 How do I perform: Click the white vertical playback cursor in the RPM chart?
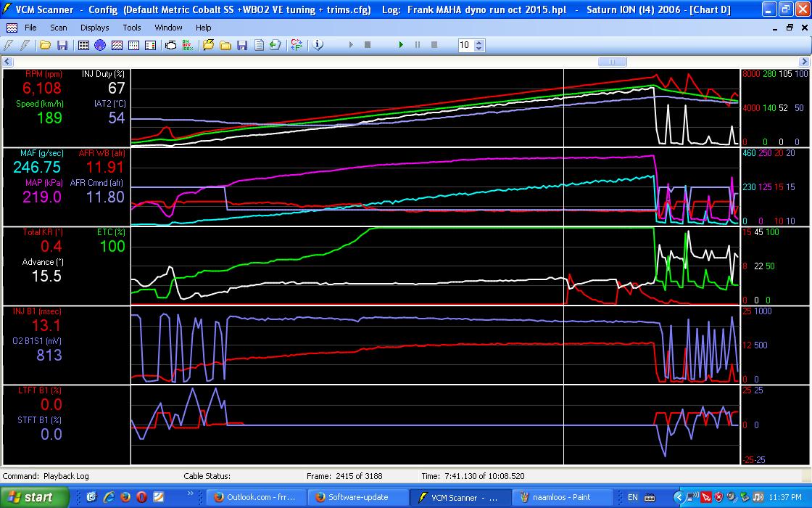tap(563, 108)
